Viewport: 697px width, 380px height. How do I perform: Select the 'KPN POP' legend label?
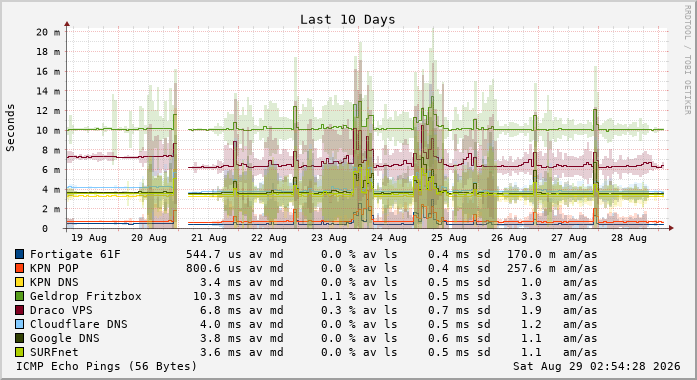(x=54, y=268)
